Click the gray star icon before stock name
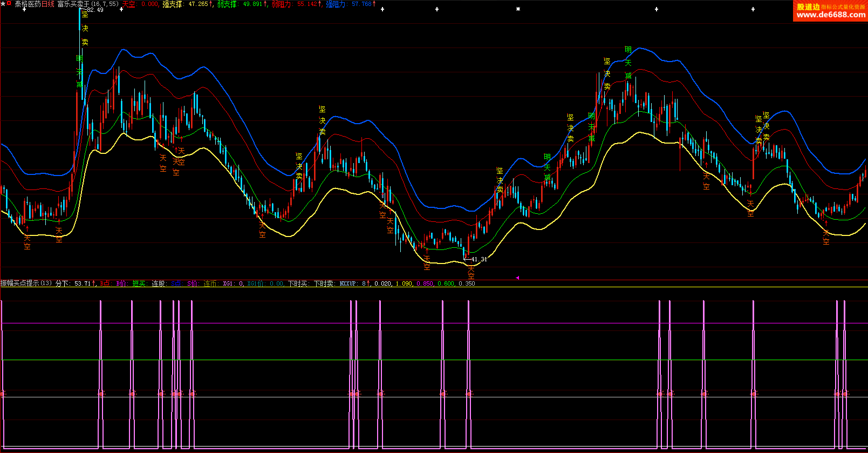The height and width of the screenshot is (453, 868). pos(3,4)
